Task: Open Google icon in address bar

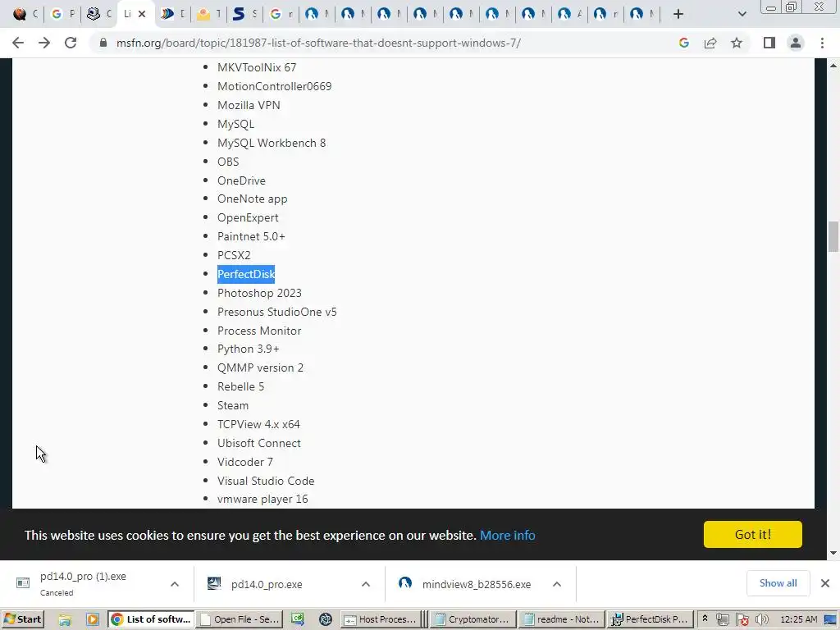Action: (683, 43)
